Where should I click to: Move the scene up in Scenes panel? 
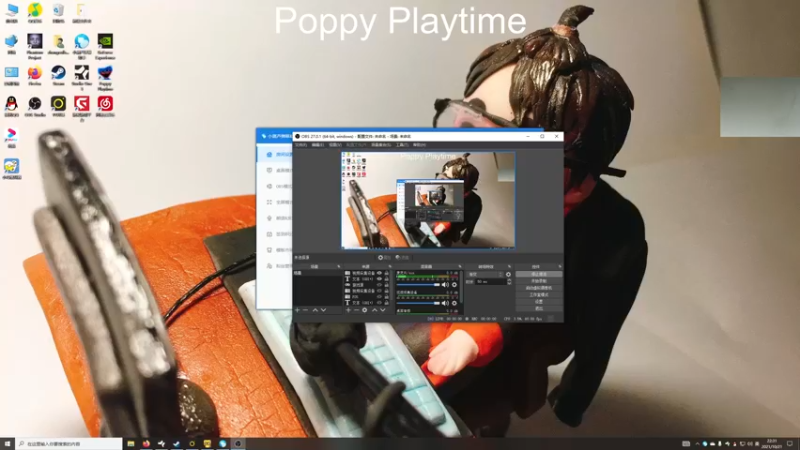[x=315, y=310]
